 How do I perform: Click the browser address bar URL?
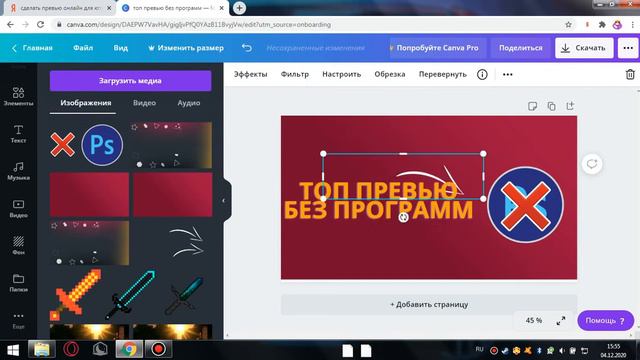pyautogui.click(x=198, y=24)
